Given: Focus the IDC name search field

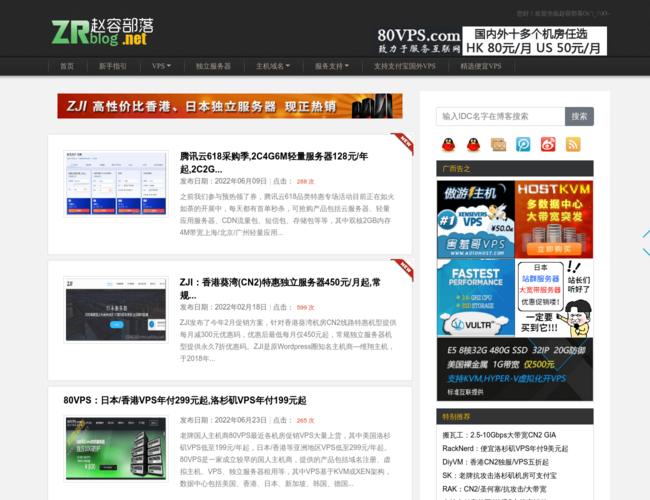Looking at the screenshot, I should tap(500, 116).
